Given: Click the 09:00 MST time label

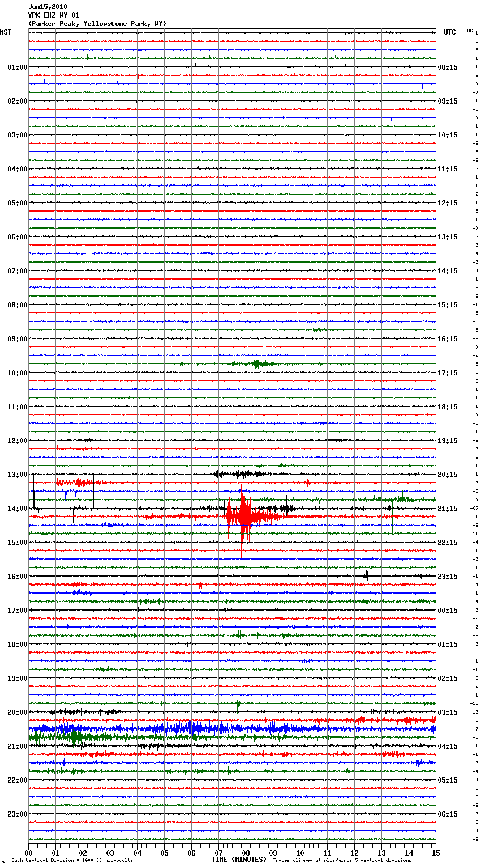Looking at the screenshot, I should click(18, 339).
